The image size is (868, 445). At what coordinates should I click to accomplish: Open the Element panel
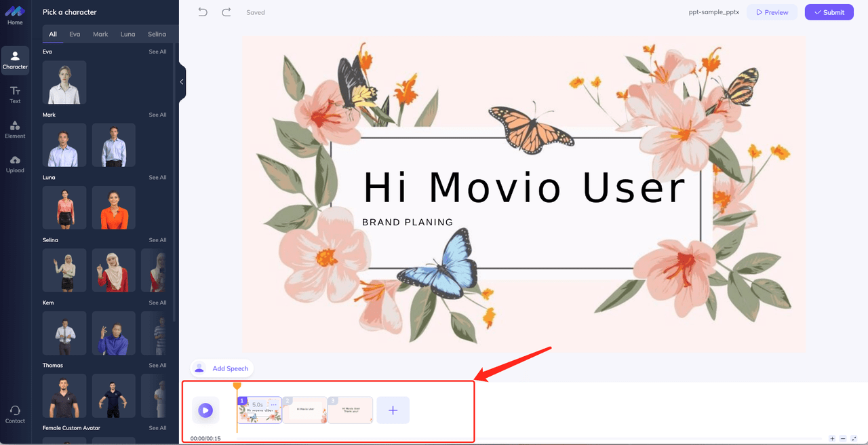pyautogui.click(x=15, y=130)
